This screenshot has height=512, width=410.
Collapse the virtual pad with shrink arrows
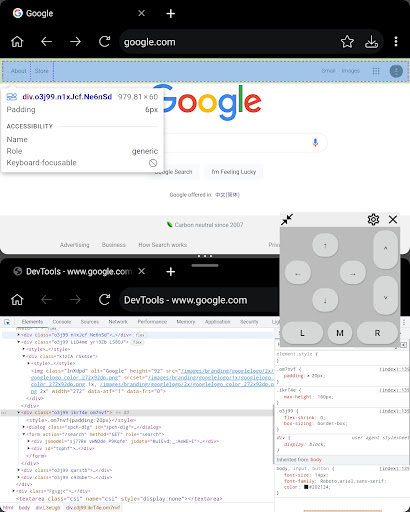(287, 219)
